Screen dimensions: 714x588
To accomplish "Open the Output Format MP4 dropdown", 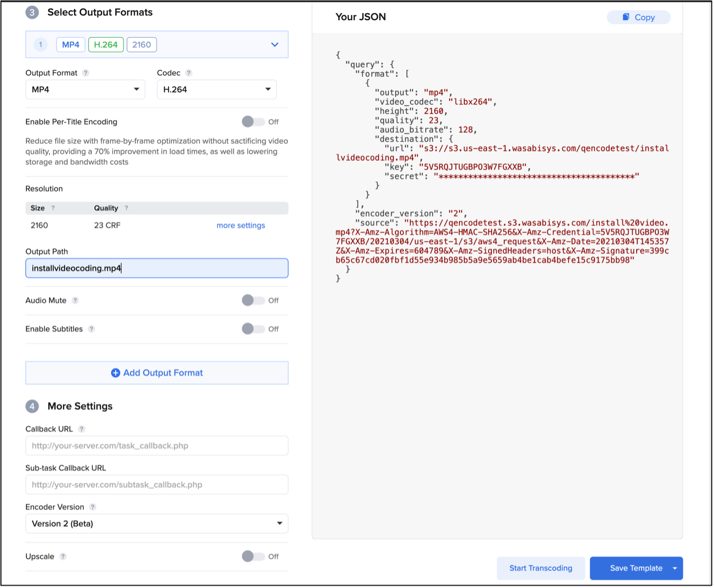I will pos(85,90).
